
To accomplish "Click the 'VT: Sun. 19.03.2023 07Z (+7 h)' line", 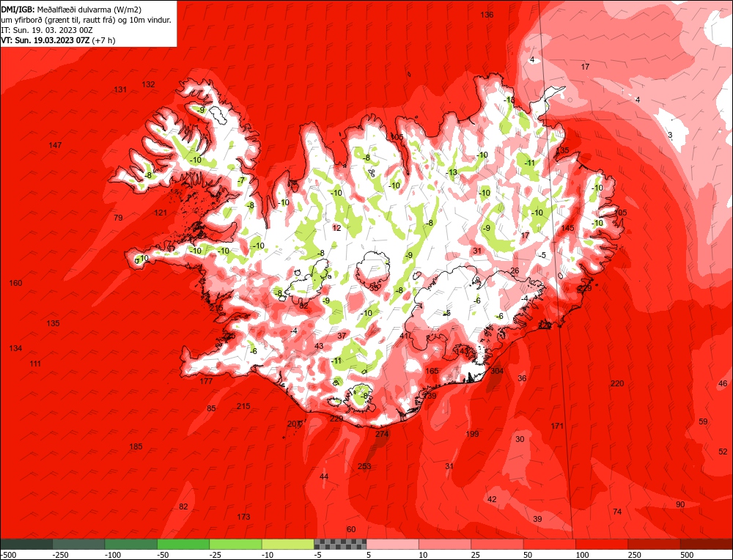I will pos(58,40).
